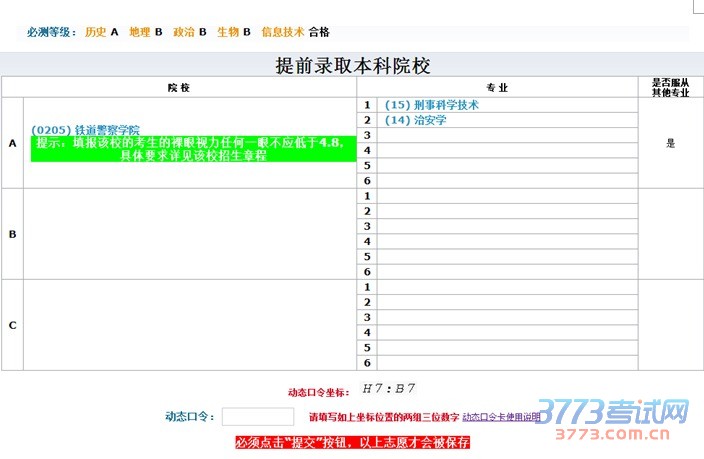Screen dimensions: 704x459
Task: Click major slot 1 of school C
Action: [x=507, y=287]
